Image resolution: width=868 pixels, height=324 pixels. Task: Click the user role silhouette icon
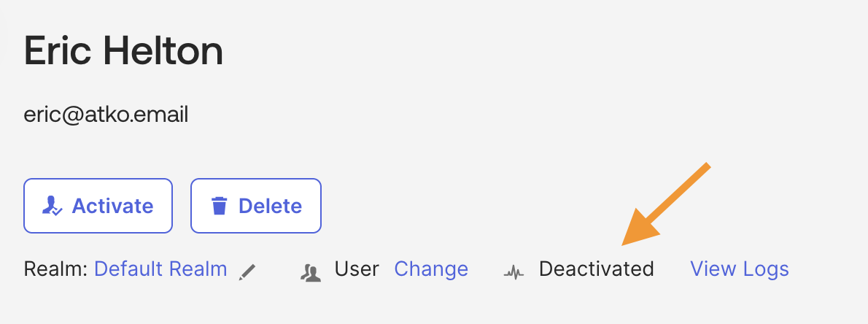311,271
